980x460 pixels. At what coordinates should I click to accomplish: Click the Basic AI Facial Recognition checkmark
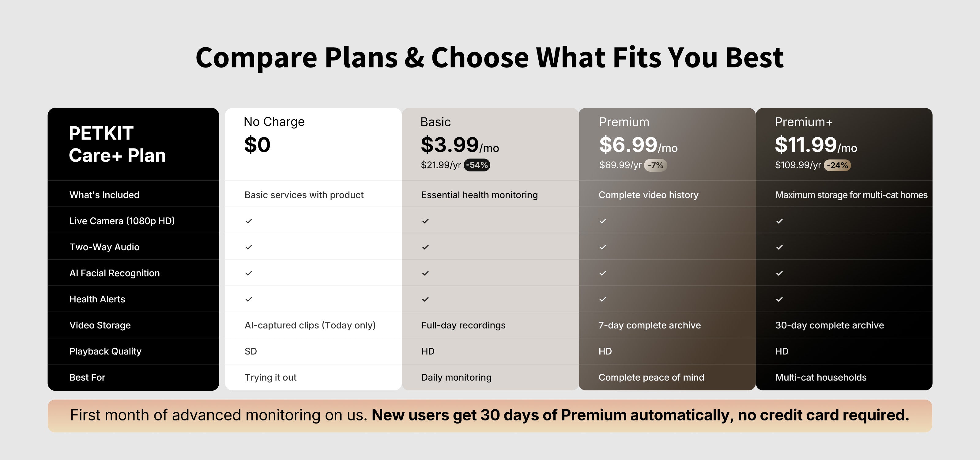pos(425,273)
